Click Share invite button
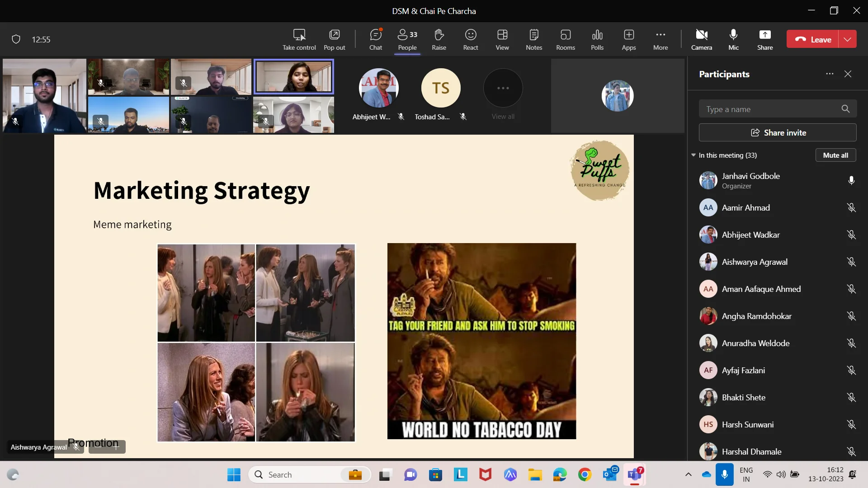The image size is (868, 488). pos(778,132)
